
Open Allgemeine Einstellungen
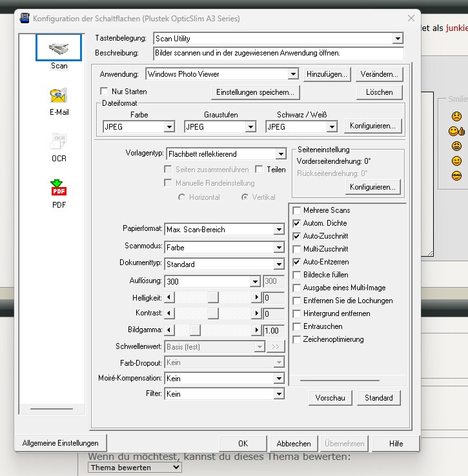pyautogui.click(x=60, y=443)
